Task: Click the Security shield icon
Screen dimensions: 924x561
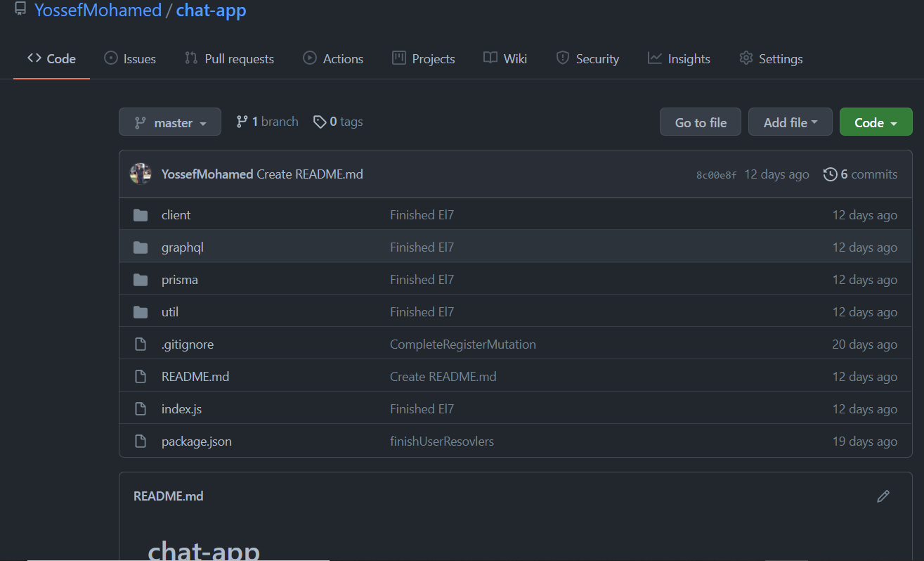Action: (x=563, y=58)
